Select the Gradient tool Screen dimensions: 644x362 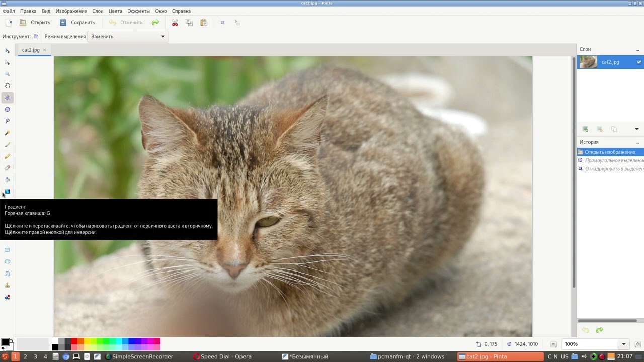pos(7,192)
